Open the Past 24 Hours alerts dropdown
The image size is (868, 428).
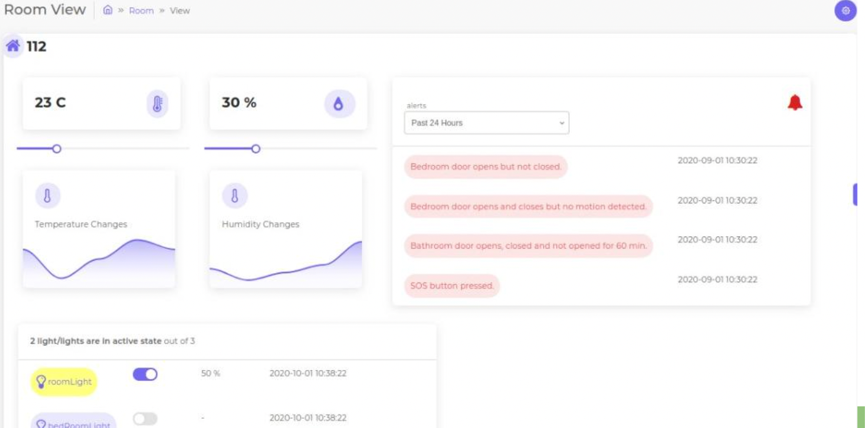(x=486, y=123)
